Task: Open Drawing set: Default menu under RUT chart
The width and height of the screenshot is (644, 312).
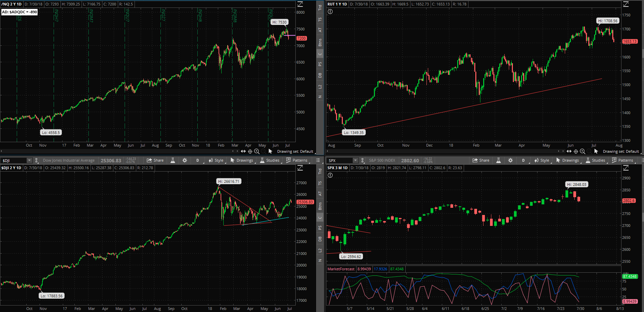Action: 621,151
